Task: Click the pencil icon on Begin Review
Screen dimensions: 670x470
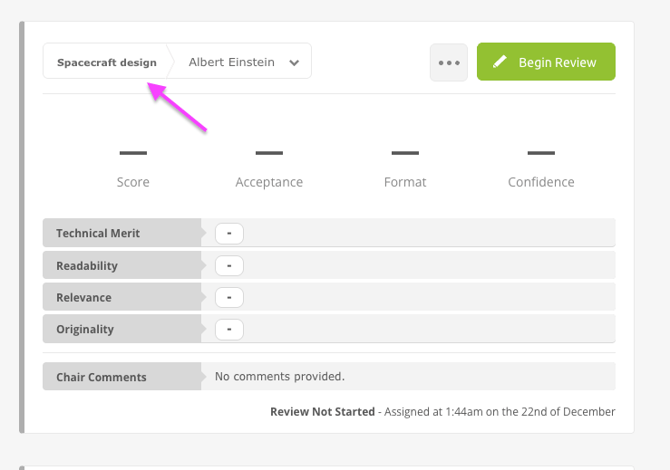Action: tap(498, 62)
